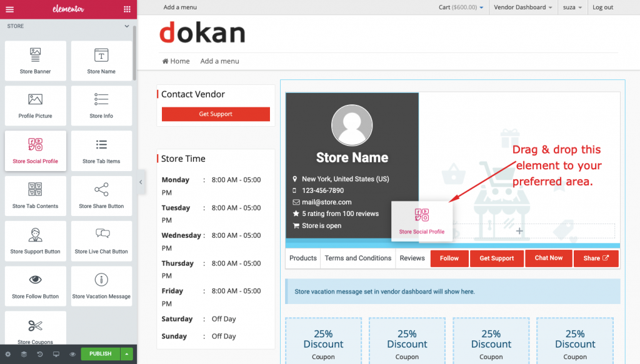Click the Get Support button under Contact Vendor

click(216, 114)
